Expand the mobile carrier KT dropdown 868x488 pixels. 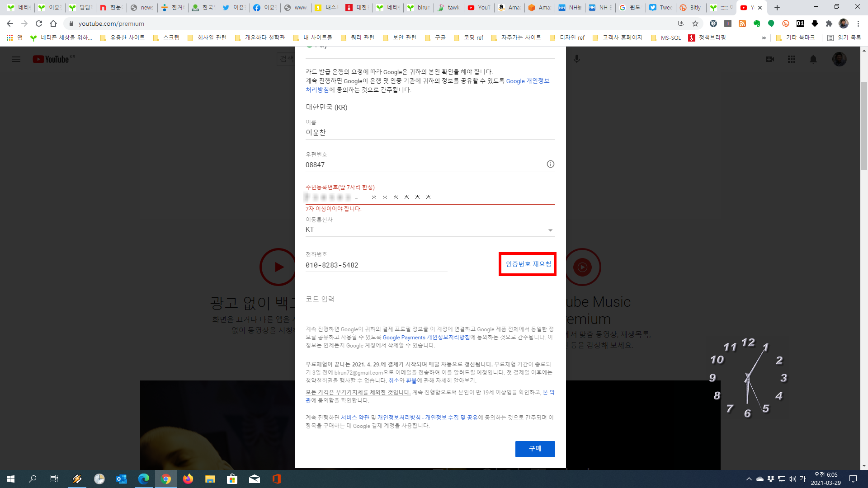430,230
